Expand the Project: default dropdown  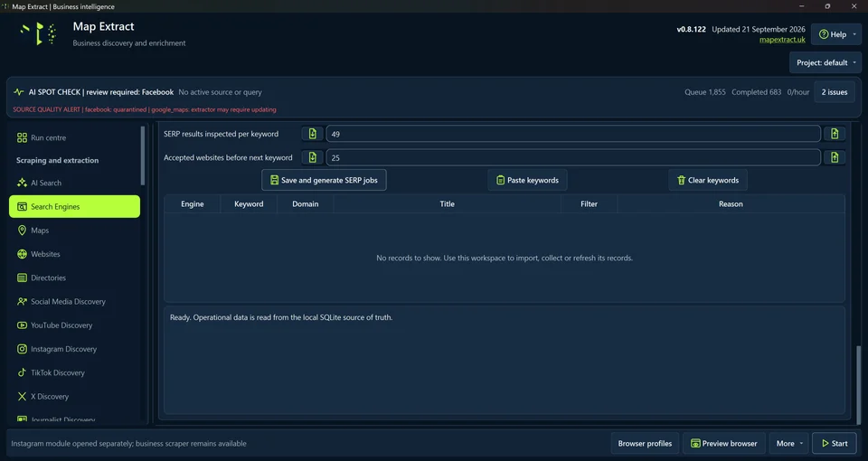pyautogui.click(x=826, y=62)
